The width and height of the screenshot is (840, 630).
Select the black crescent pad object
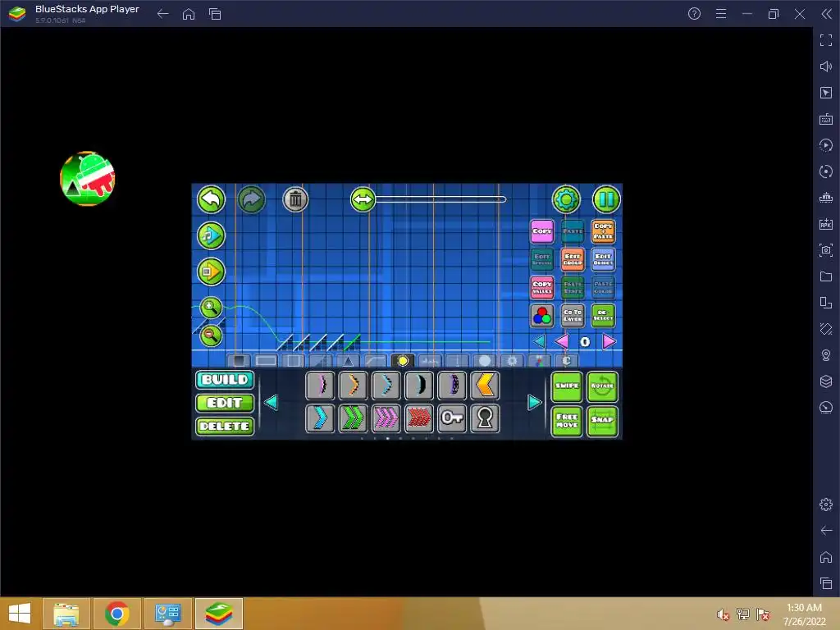[x=419, y=386]
